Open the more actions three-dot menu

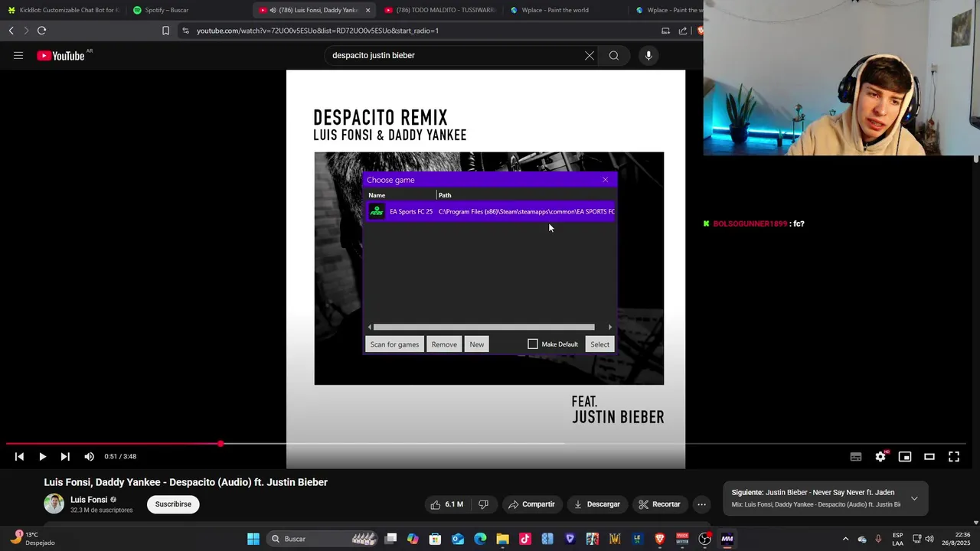(x=701, y=504)
